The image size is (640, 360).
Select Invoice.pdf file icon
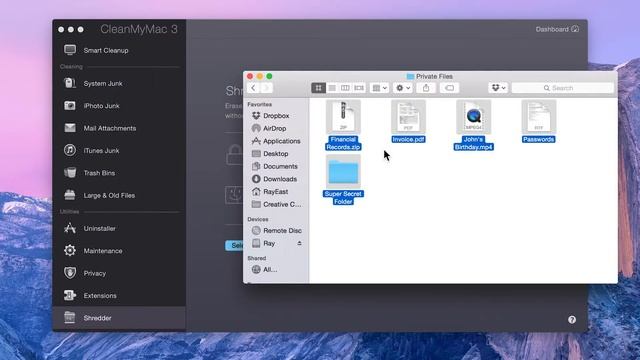[409, 117]
